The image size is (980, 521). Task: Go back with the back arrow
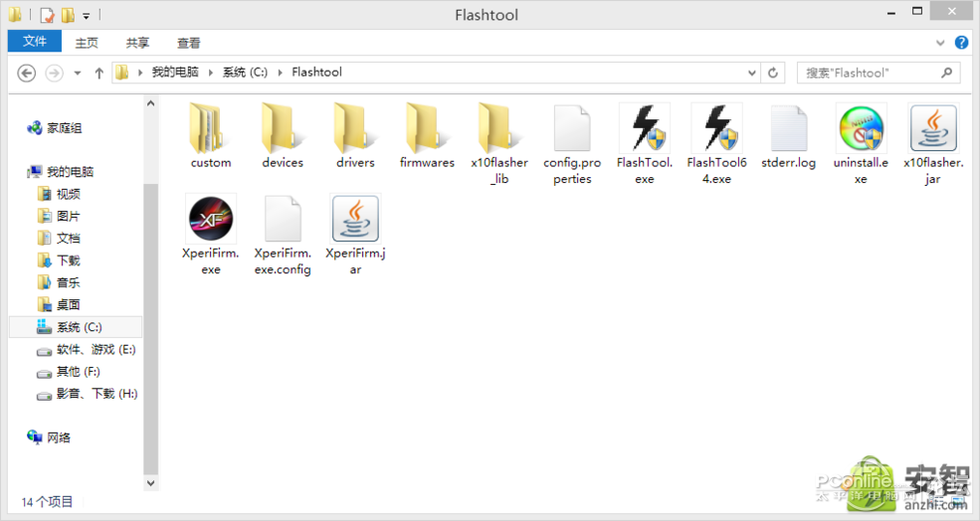click(26, 74)
